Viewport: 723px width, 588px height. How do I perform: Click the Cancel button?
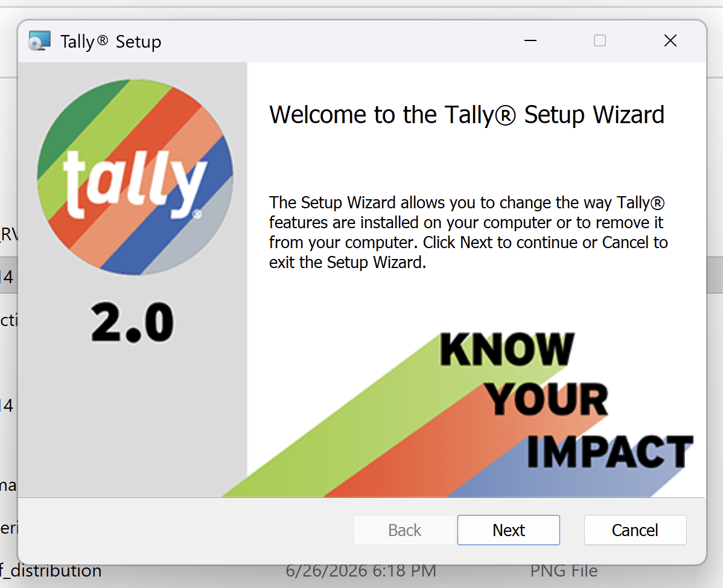coord(635,530)
